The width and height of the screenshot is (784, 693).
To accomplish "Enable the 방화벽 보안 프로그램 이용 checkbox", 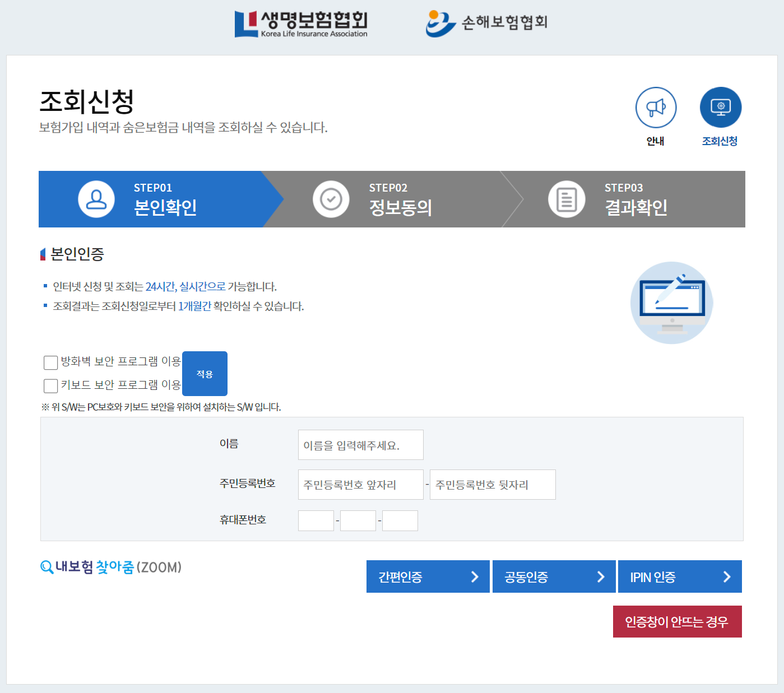I will [x=50, y=363].
